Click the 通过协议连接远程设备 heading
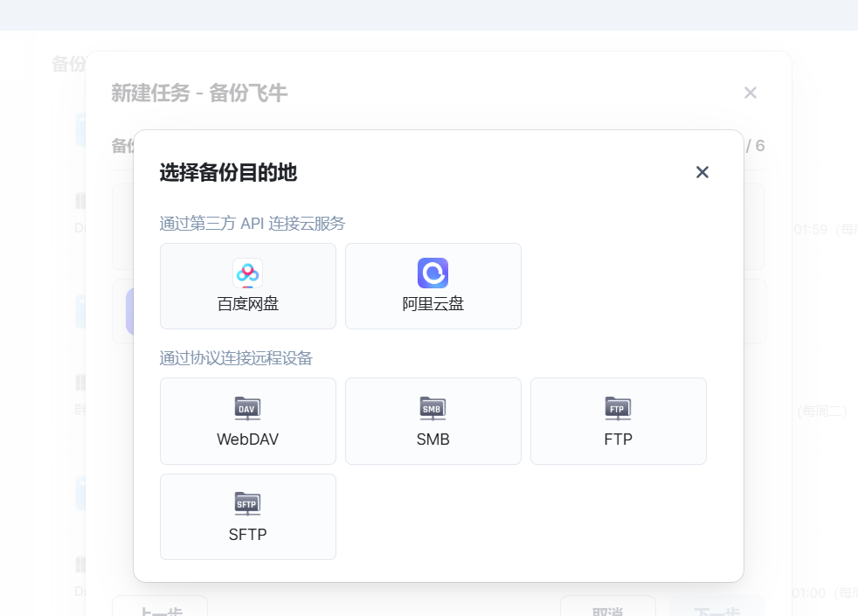Image resolution: width=858 pixels, height=616 pixels. coord(236,357)
